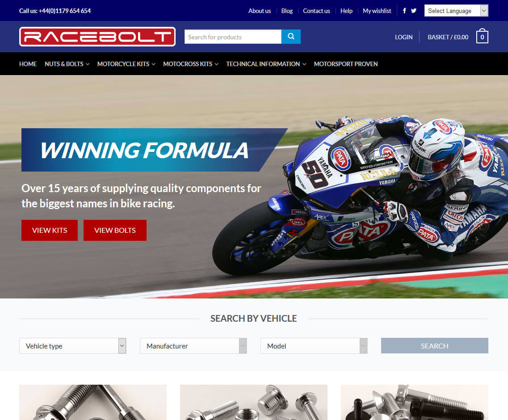Viewport: 508px width, 420px height.
Task: Open the My wishlist link
Action: [377, 11]
